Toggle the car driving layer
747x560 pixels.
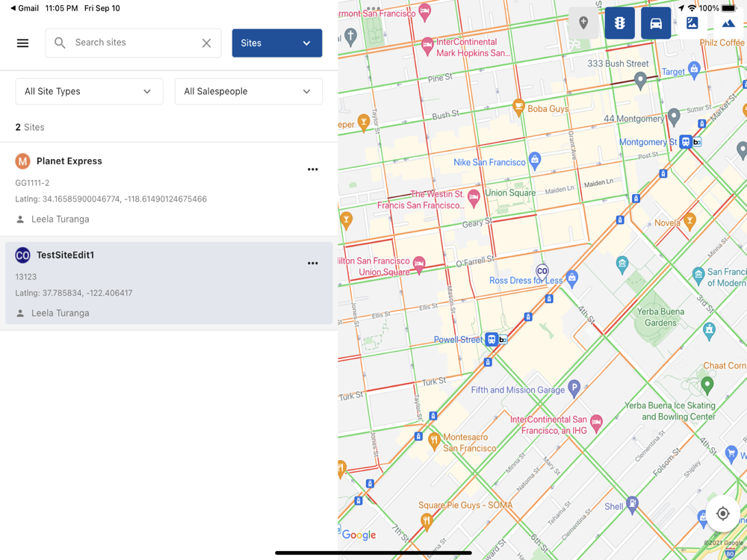655,23
